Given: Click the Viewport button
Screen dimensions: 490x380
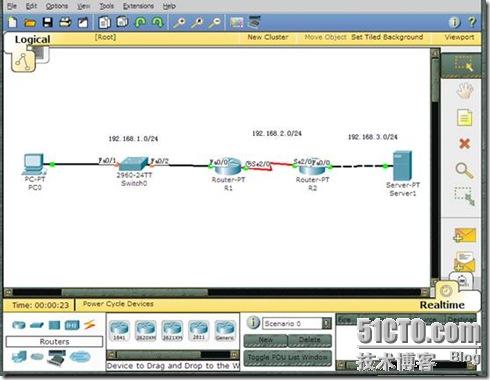Looking at the screenshot, I should pos(459,37).
